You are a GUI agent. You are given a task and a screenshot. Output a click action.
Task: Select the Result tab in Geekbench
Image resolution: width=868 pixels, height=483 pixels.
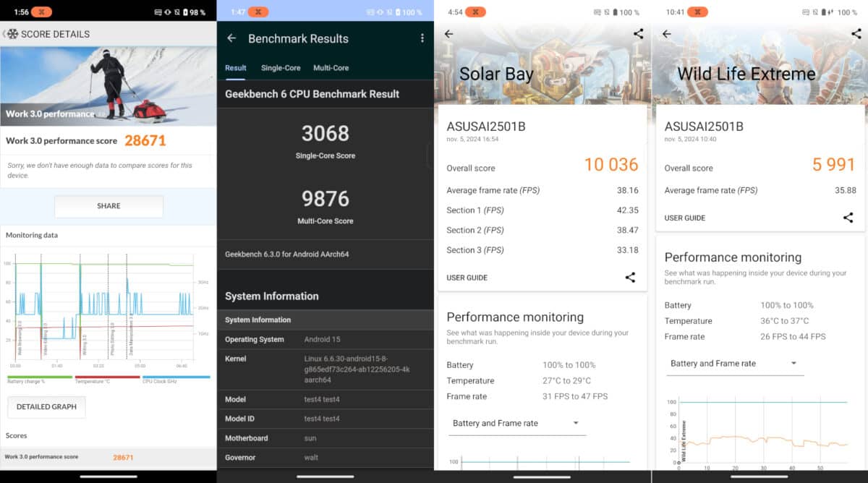tap(236, 68)
